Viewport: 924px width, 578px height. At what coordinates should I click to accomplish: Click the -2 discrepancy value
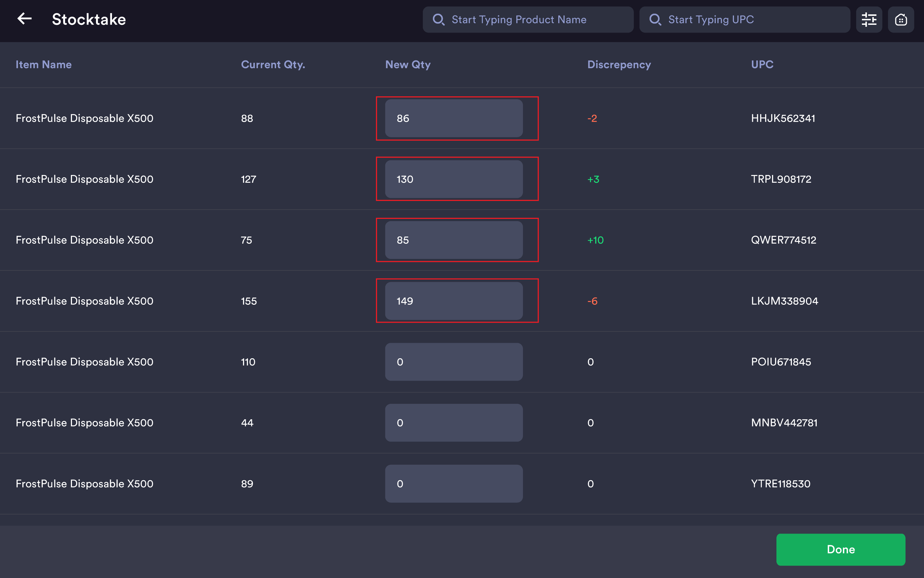(x=592, y=118)
